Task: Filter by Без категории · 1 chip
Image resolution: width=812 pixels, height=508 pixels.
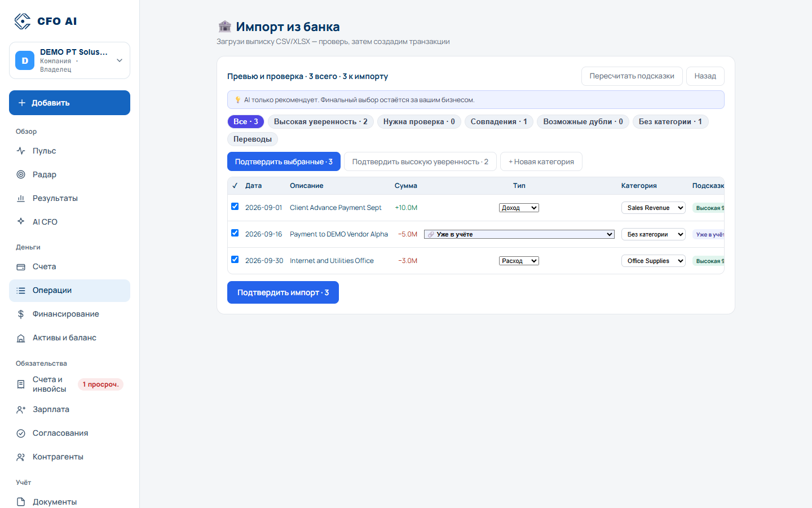Action: (x=670, y=122)
